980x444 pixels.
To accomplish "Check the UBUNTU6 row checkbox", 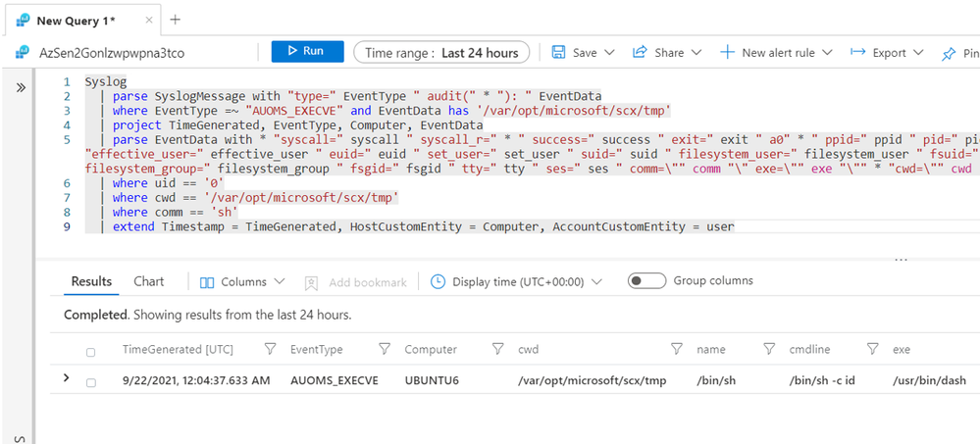I will (90, 382).
